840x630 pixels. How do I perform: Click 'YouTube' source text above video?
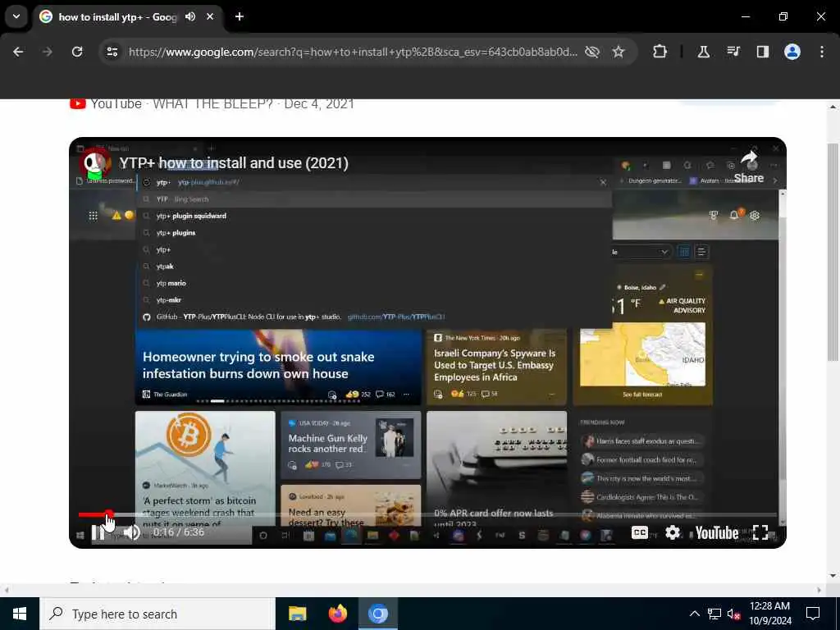(116, 104)
